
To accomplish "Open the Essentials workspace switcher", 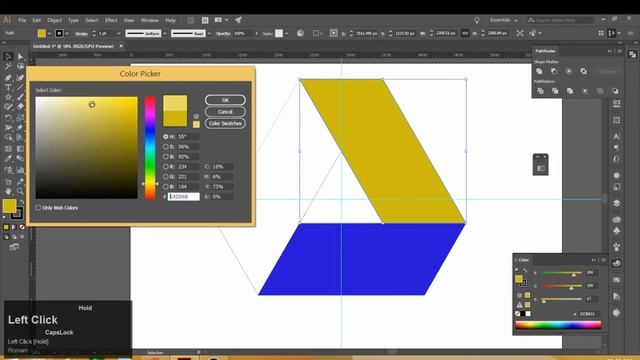I will click(x=504, y=20).
